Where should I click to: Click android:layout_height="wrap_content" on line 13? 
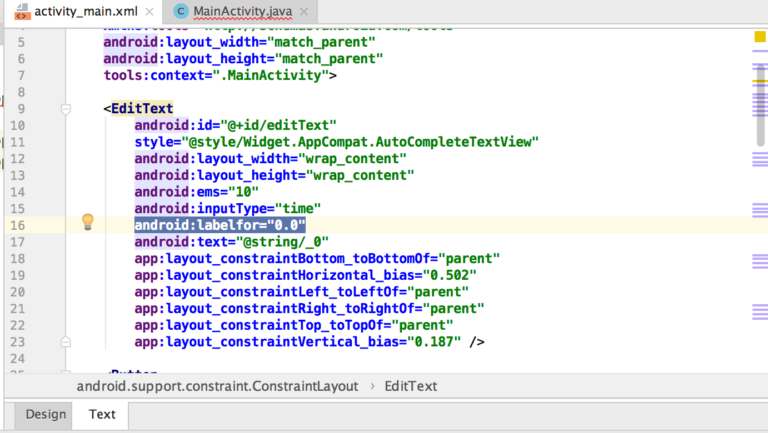[x=274, y=175]
